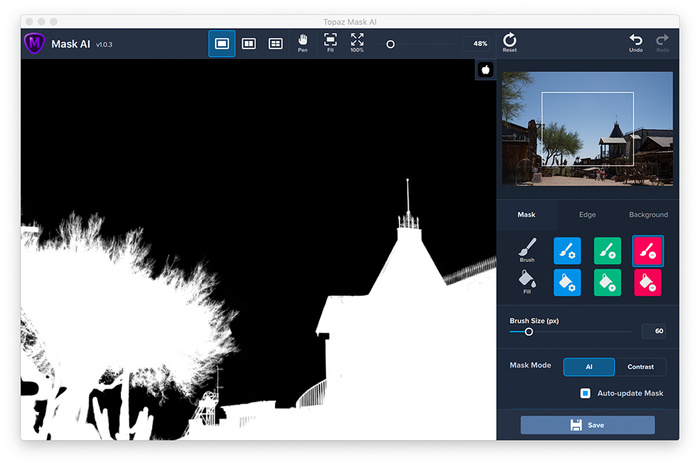Click the 48% zoom percentage field
700x465 pixels.
[478, 44]
